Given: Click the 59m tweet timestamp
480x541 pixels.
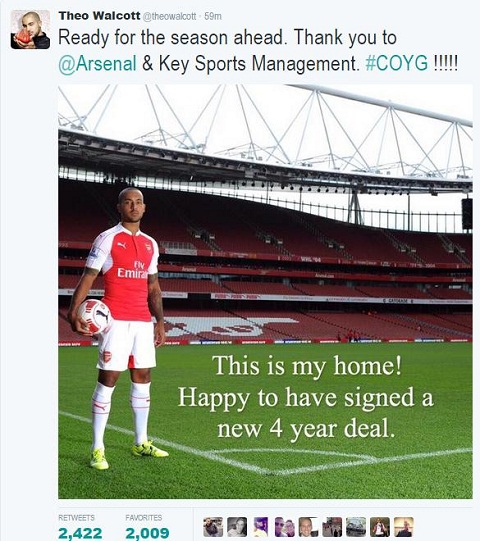Looking at the screenshot, I should (x=213, y=16).
